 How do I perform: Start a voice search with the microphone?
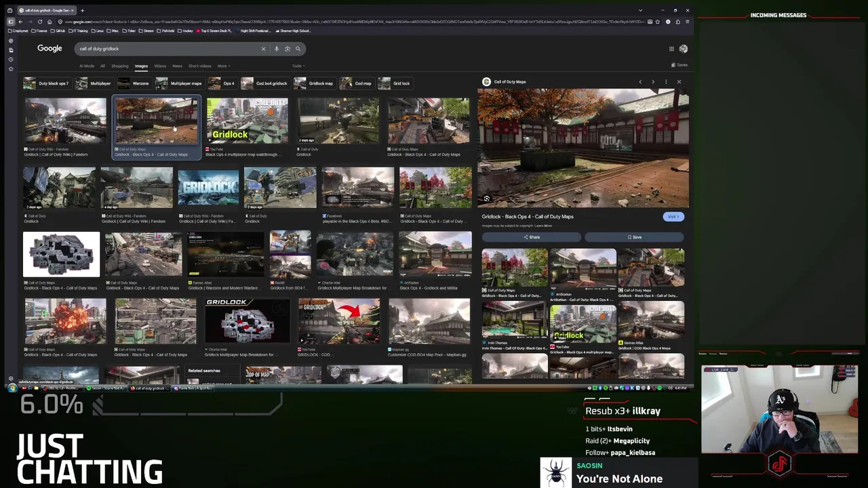[x=277, y=49]
